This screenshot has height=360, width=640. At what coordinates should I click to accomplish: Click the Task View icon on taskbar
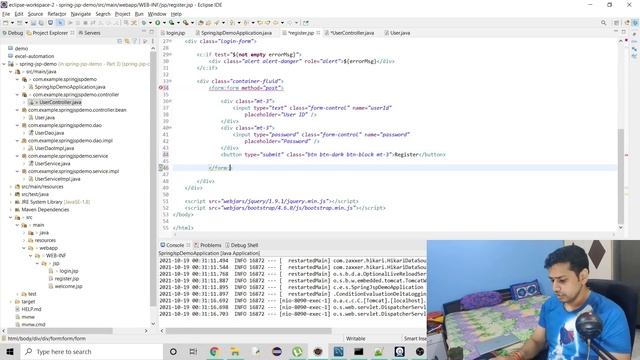pyautogui.click(x=193, y=351)
